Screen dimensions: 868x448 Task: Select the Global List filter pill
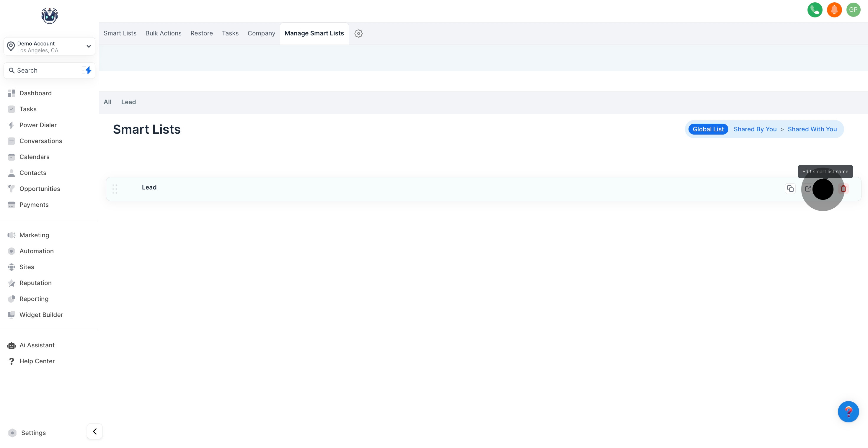tap(708, 129)
